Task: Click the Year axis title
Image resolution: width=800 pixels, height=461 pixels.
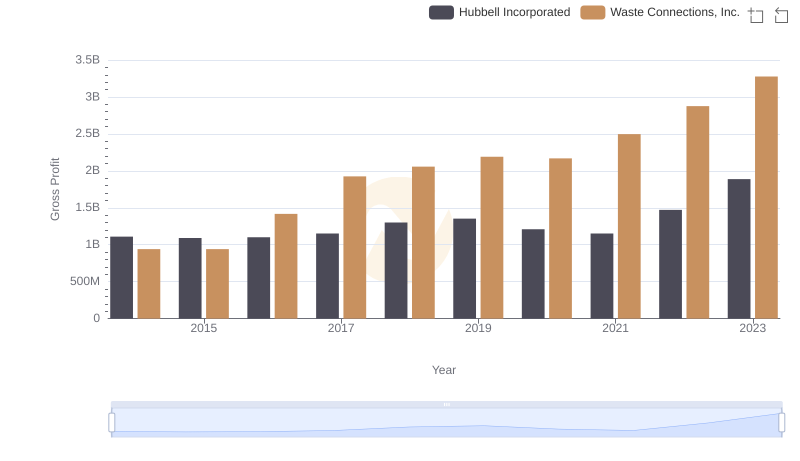Action: point(444,370)
